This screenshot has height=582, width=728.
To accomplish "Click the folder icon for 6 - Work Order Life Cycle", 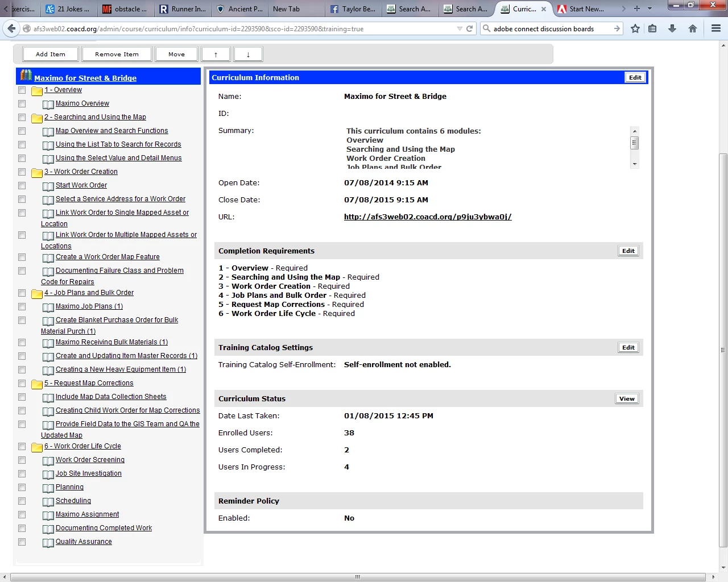I will click(37, 447).
